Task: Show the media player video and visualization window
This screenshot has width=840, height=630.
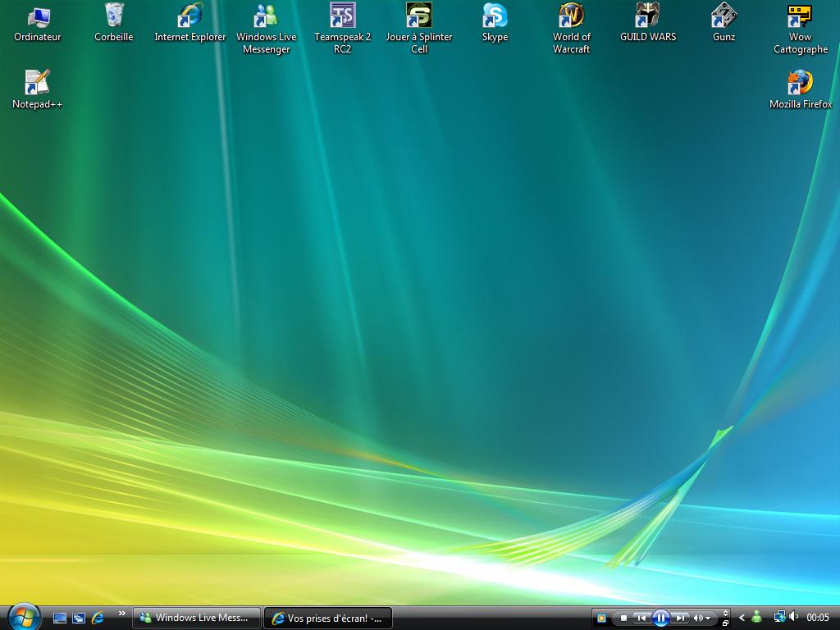Action: click(726, 614)
